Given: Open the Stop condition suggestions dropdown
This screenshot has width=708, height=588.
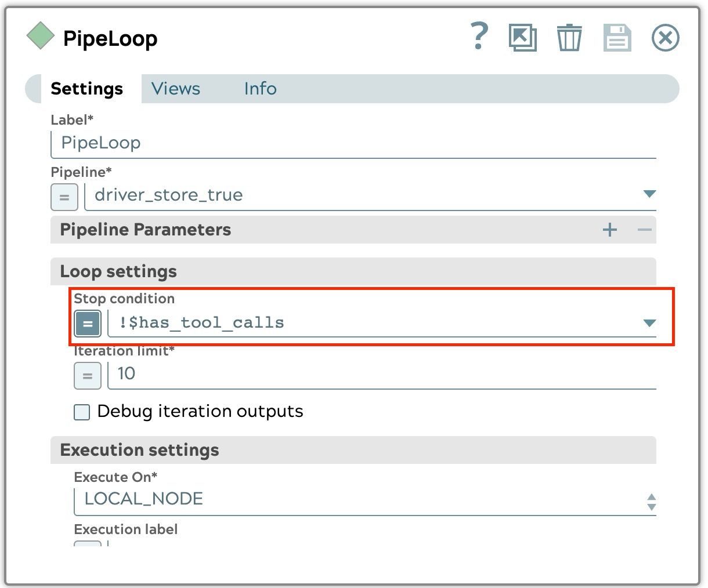Looking at the screenshot, I should pos(649,323).
